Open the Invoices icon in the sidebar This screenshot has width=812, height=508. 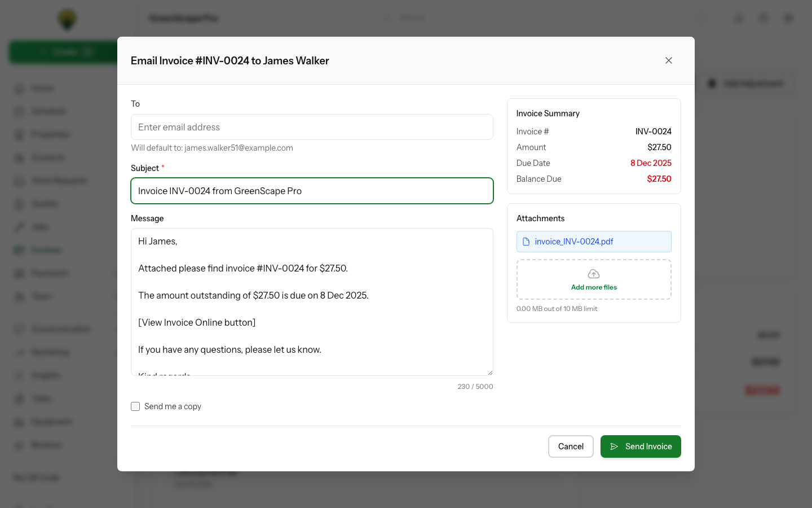[x=19, y=250]
